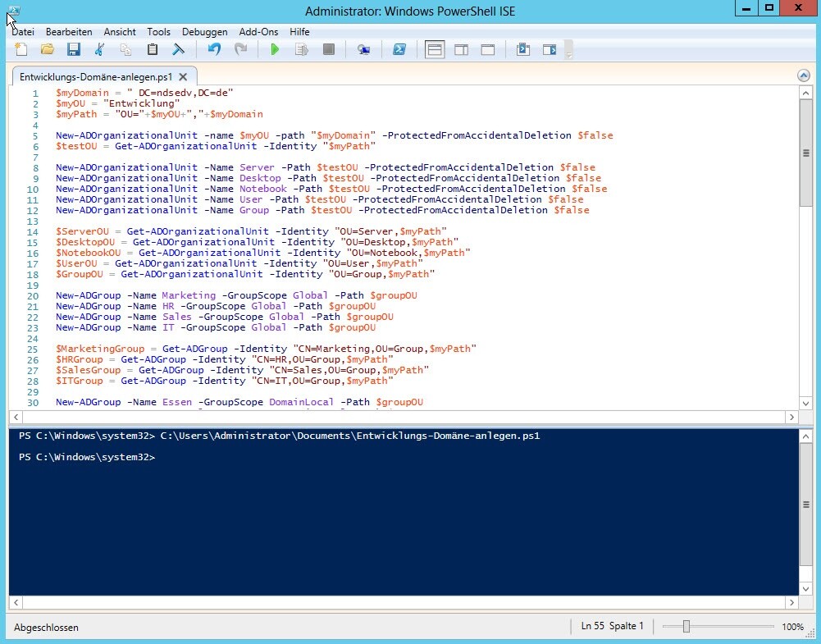Create a new script with New icon
This screenshot has height=644, width=821.
point(21,49)
